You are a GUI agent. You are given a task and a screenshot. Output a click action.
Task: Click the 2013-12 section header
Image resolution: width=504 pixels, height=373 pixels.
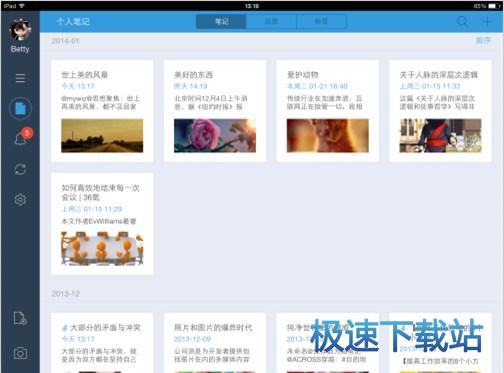click(x=65, y=294)
